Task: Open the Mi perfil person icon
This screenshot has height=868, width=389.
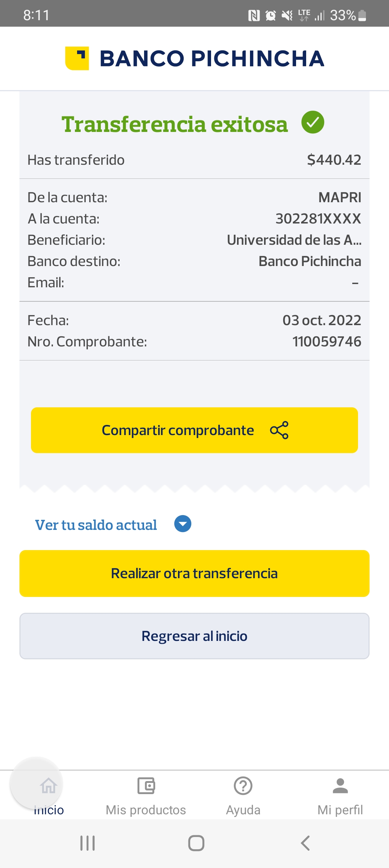Action: click(340, 786)
